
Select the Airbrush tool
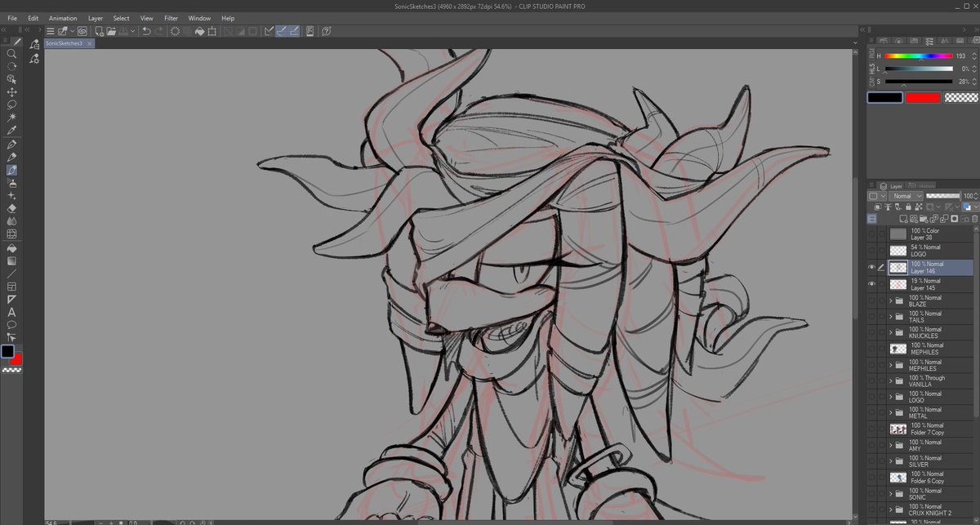click(11, 183)
